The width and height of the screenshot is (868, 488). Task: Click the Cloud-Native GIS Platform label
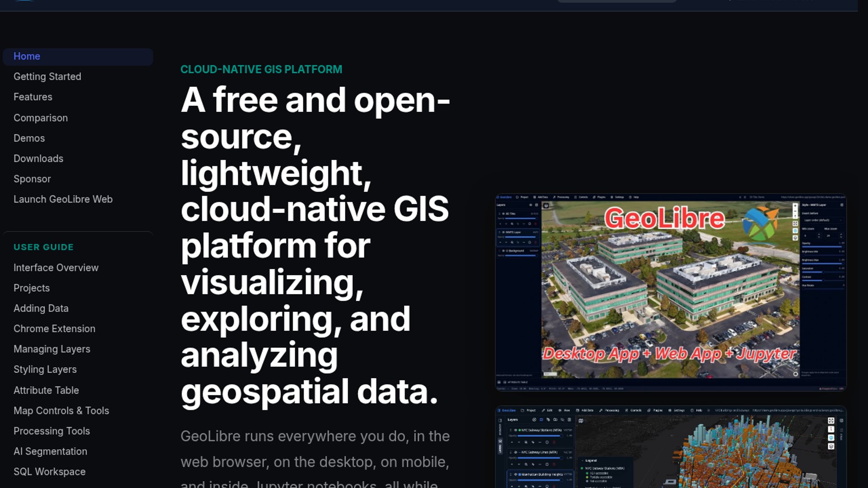261,70
